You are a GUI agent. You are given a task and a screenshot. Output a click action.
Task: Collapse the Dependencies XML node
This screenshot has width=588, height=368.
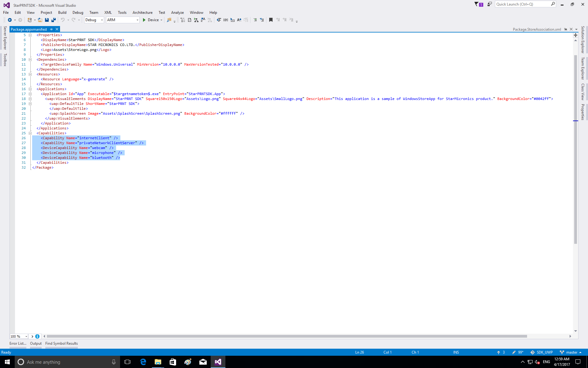coord(30,59)
